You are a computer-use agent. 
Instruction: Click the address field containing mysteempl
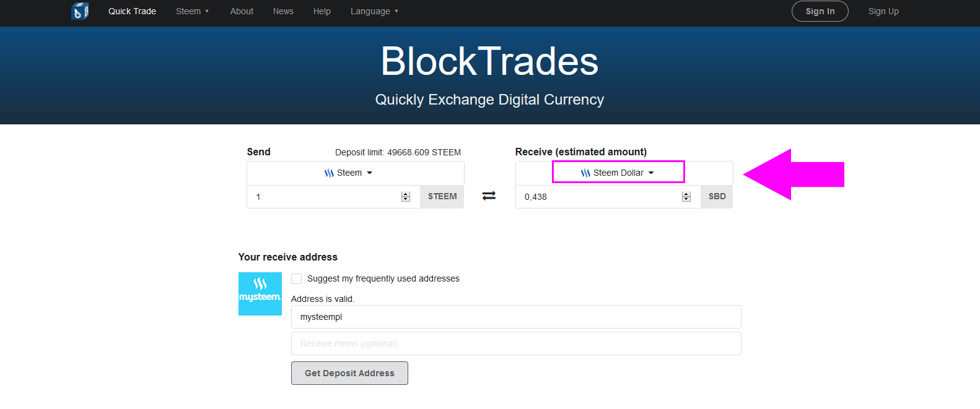tap(516, 317)
